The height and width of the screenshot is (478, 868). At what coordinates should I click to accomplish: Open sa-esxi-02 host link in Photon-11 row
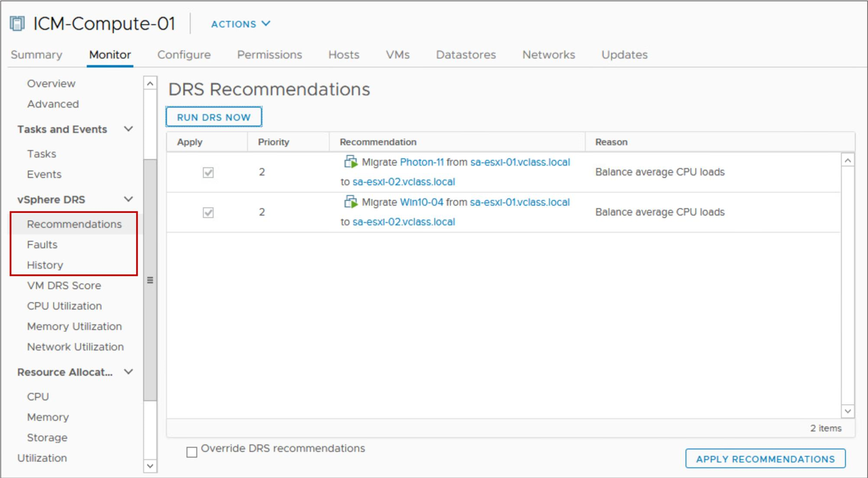click(404, 182)
